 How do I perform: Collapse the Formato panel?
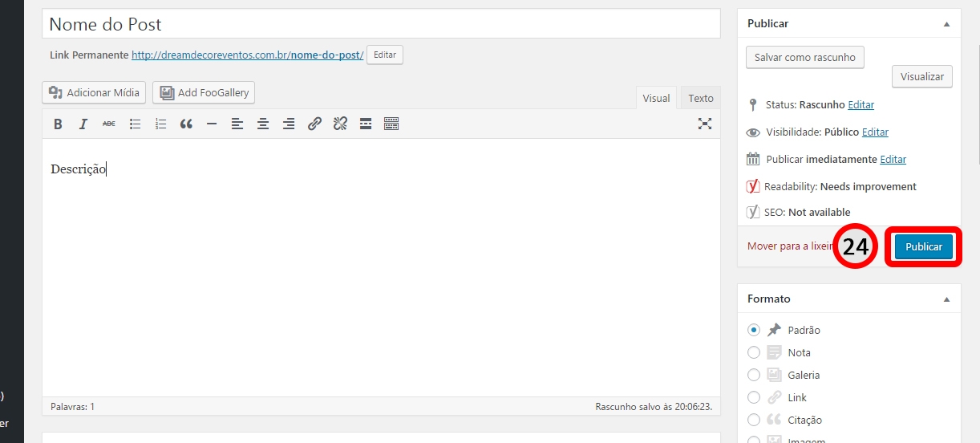[x=946, y=299]
